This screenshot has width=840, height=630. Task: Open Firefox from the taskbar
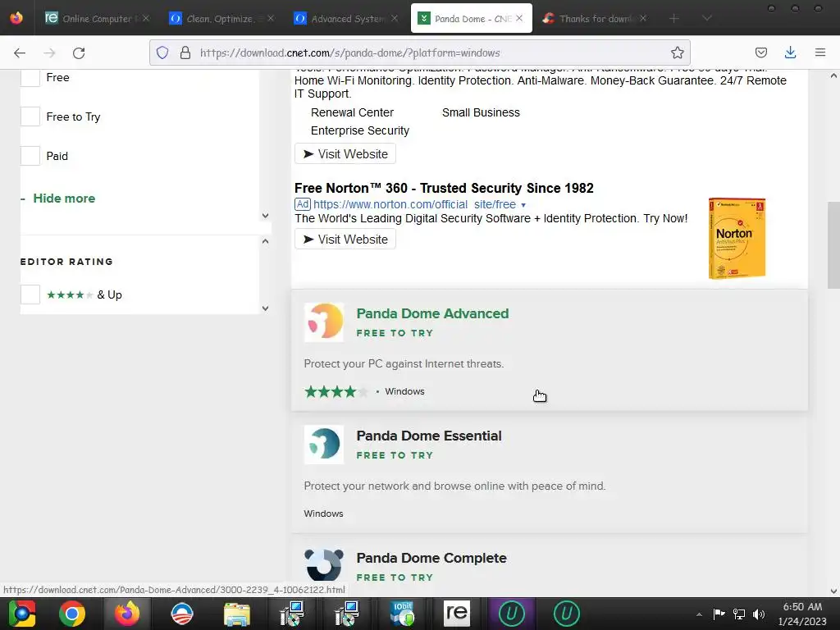pos(127,614)
